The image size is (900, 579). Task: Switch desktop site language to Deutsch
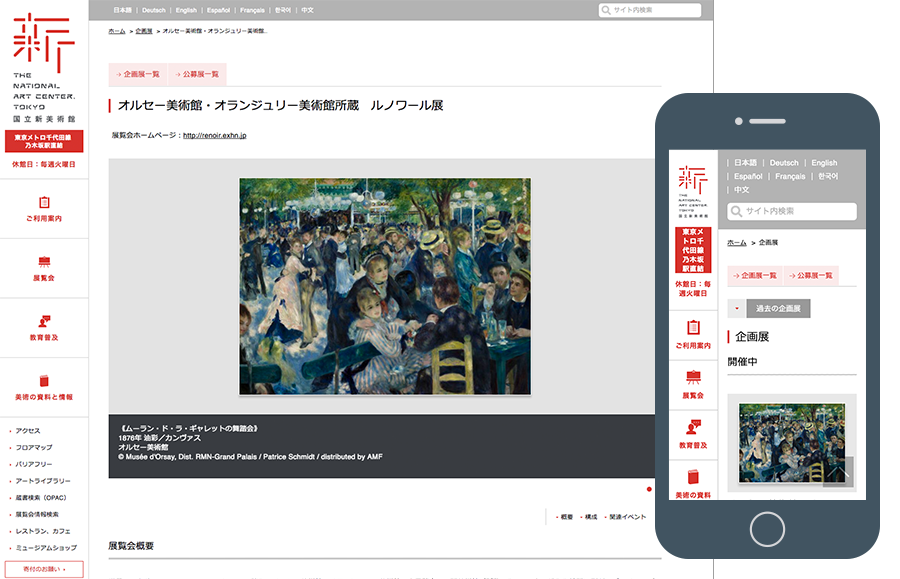click(x=154, y=10)
